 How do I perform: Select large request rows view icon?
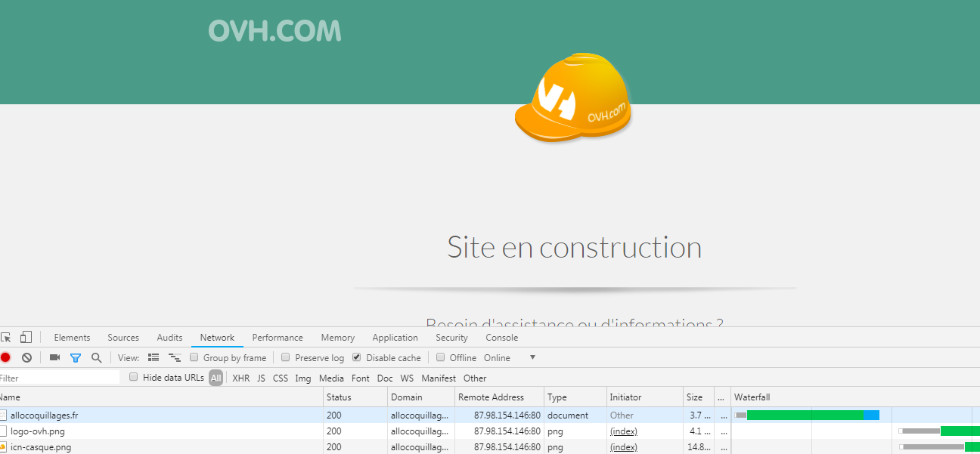[154, 357]
